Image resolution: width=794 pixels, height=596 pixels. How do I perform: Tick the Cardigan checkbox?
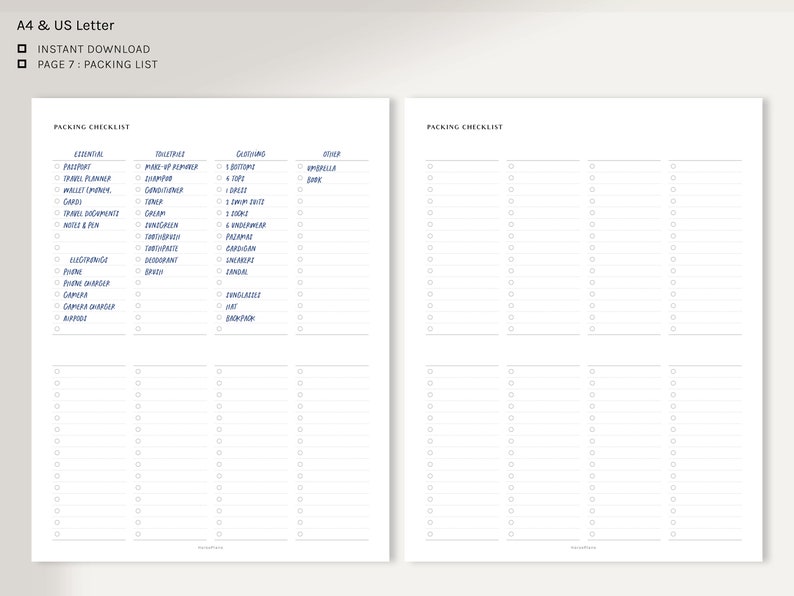[219, 248]
